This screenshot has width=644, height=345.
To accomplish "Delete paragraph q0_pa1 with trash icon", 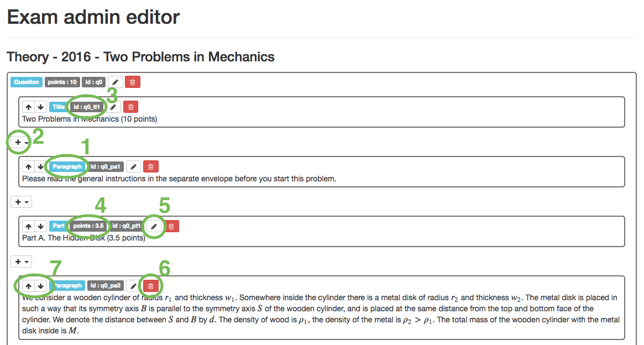I will 151,166.
